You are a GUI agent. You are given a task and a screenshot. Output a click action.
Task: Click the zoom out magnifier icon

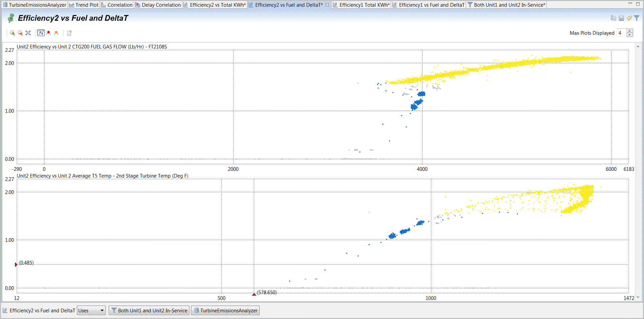pos(20,33)
